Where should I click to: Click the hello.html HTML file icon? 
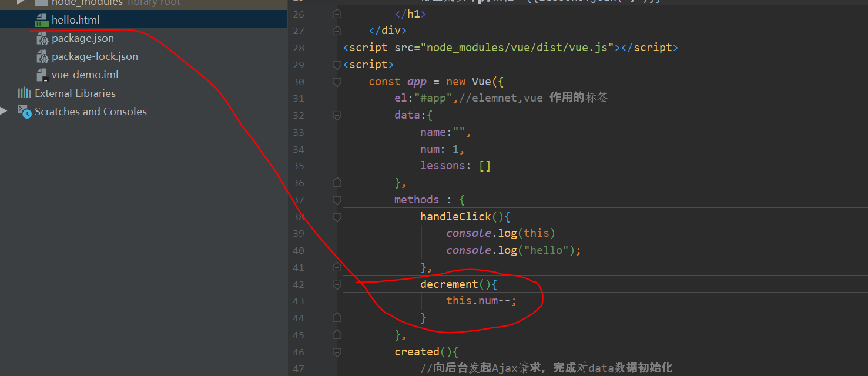41,19
